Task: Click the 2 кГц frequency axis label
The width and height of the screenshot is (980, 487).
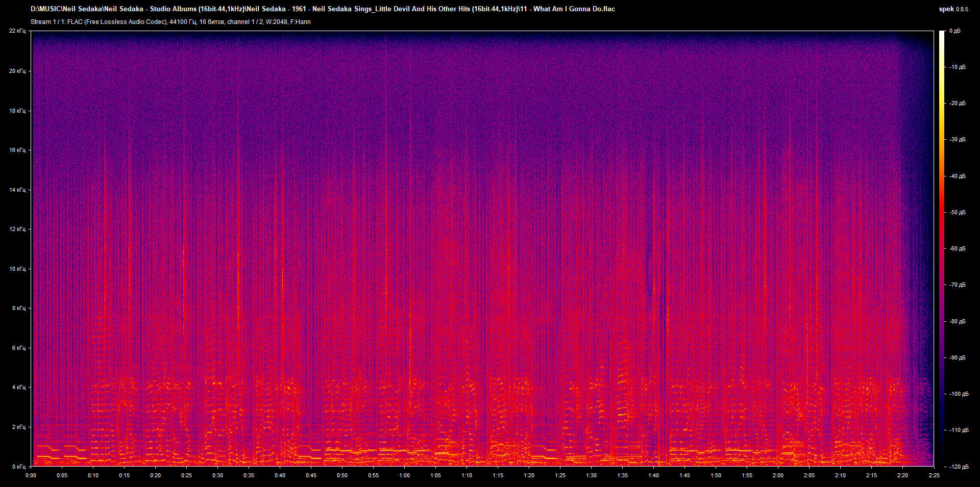Action: coord(19,427)
